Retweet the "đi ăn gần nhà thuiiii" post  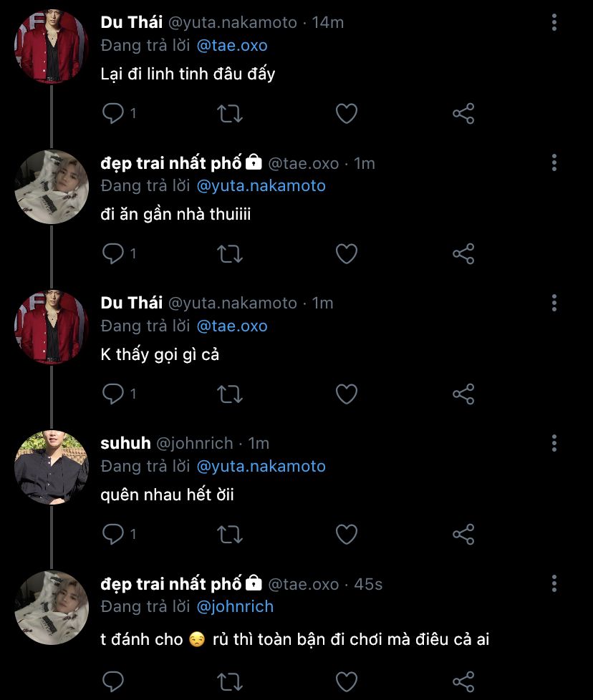click(x=230, y=253)
